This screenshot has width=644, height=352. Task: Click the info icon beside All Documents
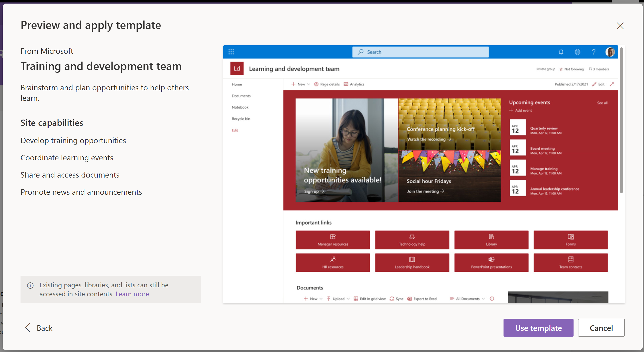(492, 299)
